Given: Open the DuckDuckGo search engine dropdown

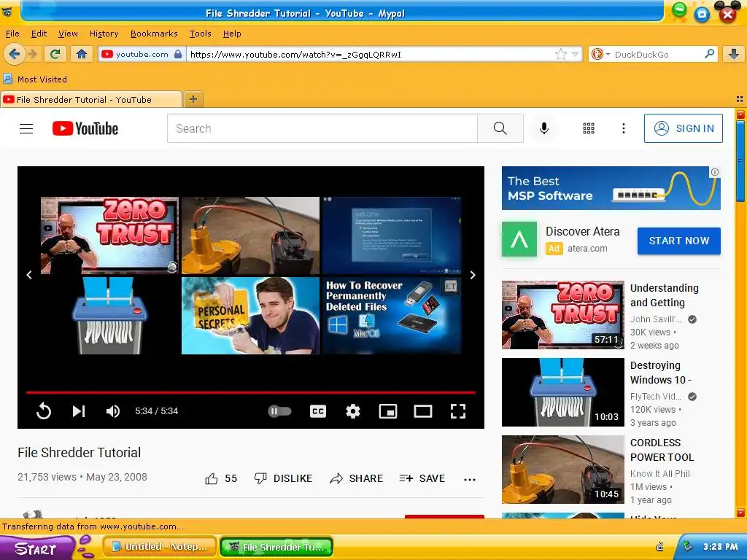Looking at the screenshot, I should (x=600, y=54).
